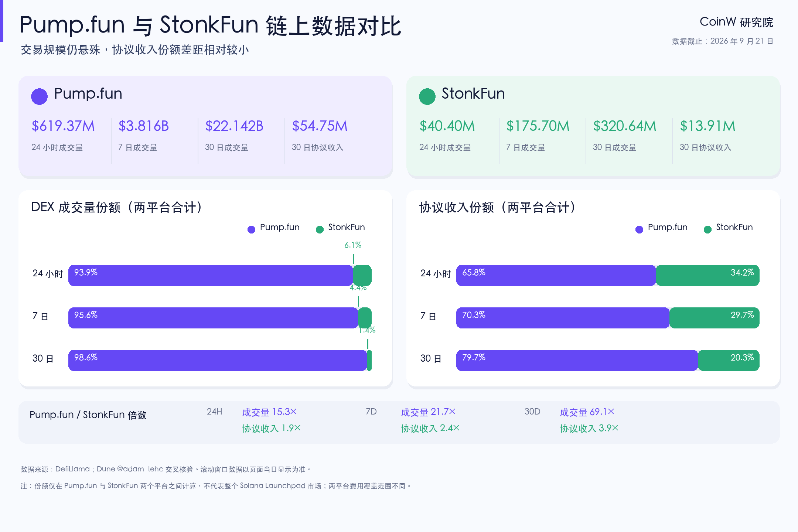The height and width of the screenshot is (532, 798).
Task: Select the purple Pump.fun legend dot in 协议收入份额 chart
Action: [x=639, y=229]
